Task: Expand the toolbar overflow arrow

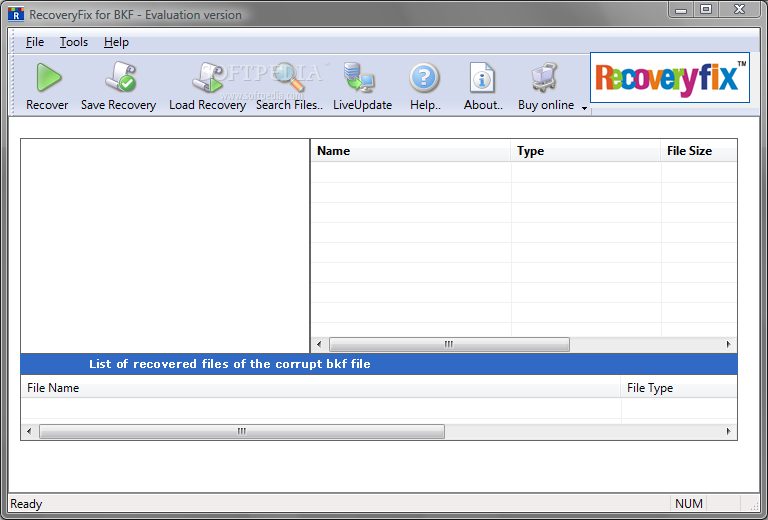Action: point(584,108)
